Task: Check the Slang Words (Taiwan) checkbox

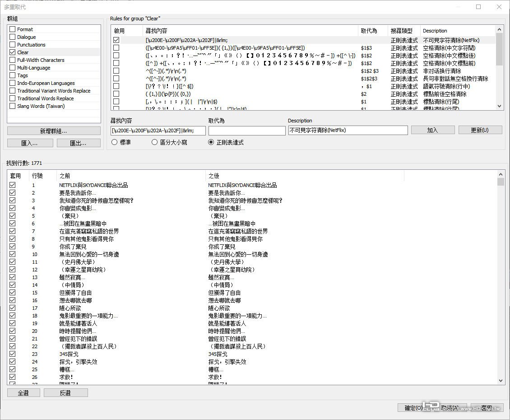Action: 12,106
